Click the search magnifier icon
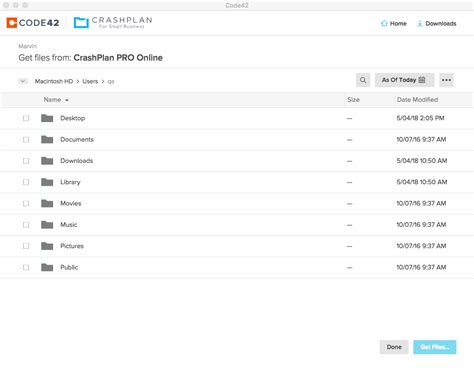The width and height of the screenshot is (474, 368). tap(363, 80)
